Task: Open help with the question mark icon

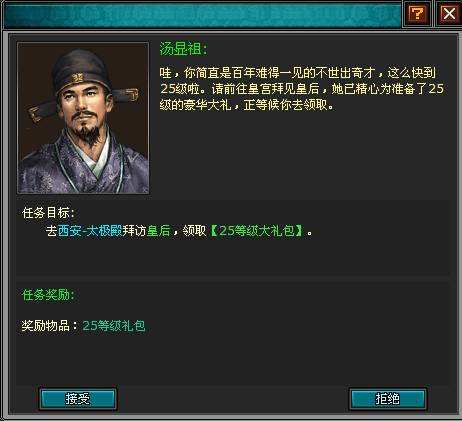Action: tap(417, 14)
